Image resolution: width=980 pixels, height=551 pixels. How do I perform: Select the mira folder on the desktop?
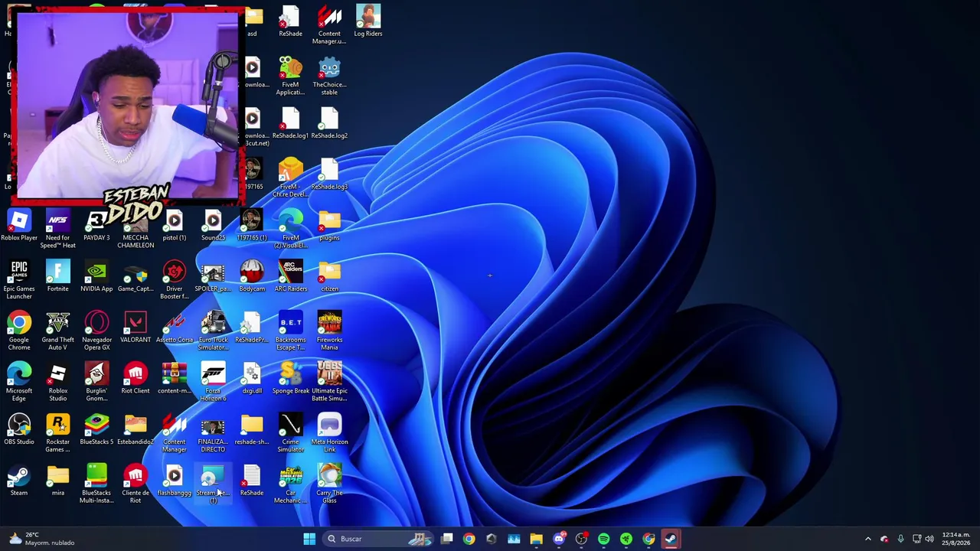pyautogui.click(x=58, y=481)
